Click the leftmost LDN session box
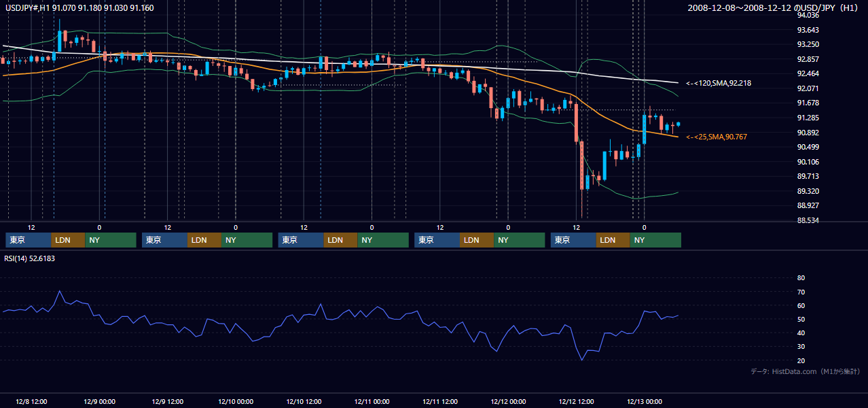Viewport: 868px width, 408px height. 68,240
